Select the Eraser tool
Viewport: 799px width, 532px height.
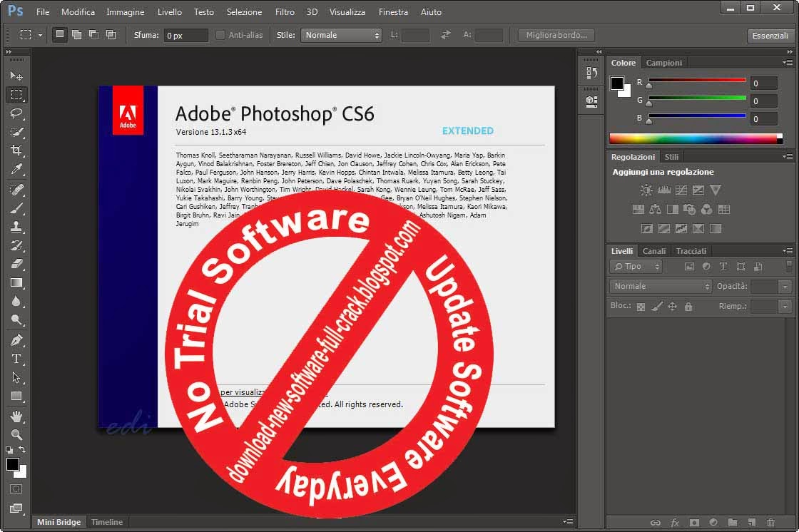(x=16, y=264)
